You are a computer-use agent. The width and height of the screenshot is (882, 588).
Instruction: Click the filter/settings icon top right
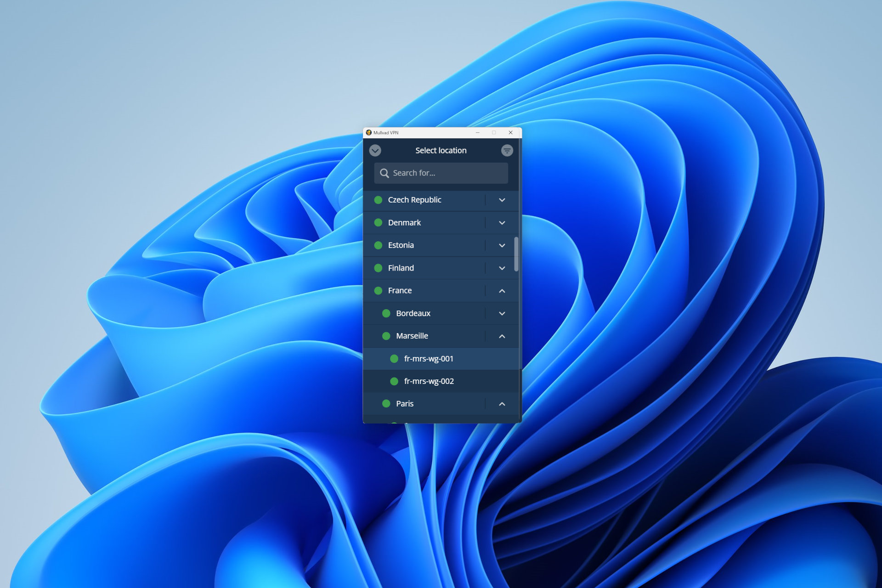(x=507, y=150)
